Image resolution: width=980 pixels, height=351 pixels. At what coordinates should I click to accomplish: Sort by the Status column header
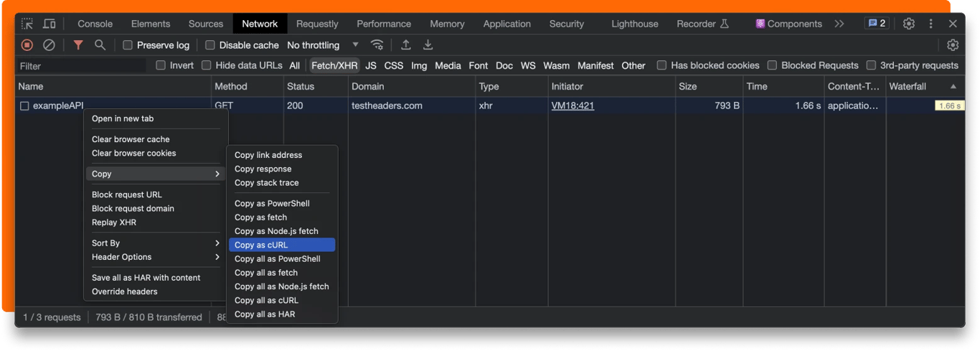click(x=316, y=86)
